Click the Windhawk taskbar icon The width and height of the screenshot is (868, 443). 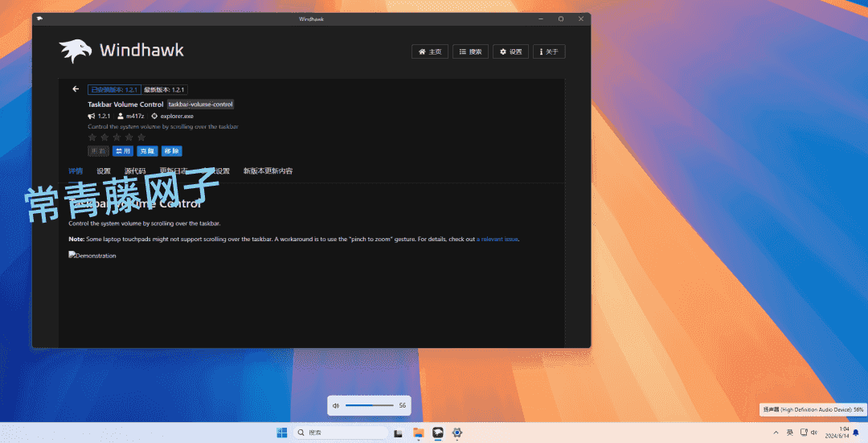click(438, 433)
